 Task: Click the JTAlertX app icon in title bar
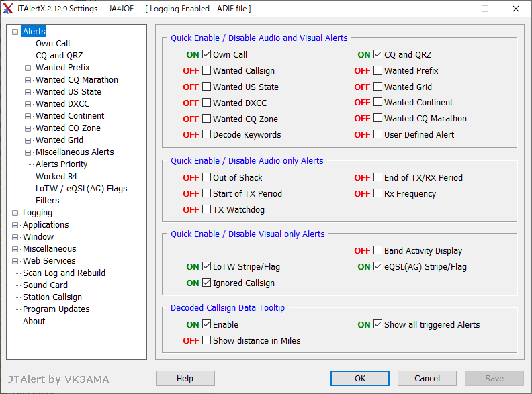pos(8,9)
